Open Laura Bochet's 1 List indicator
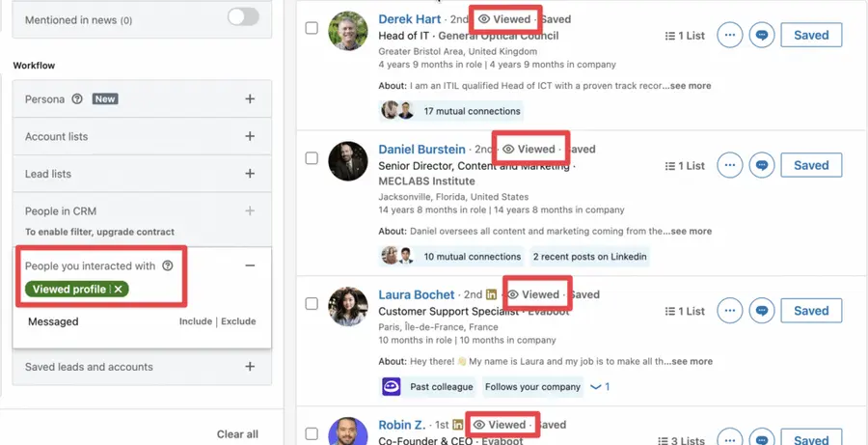 click(685, 312)
